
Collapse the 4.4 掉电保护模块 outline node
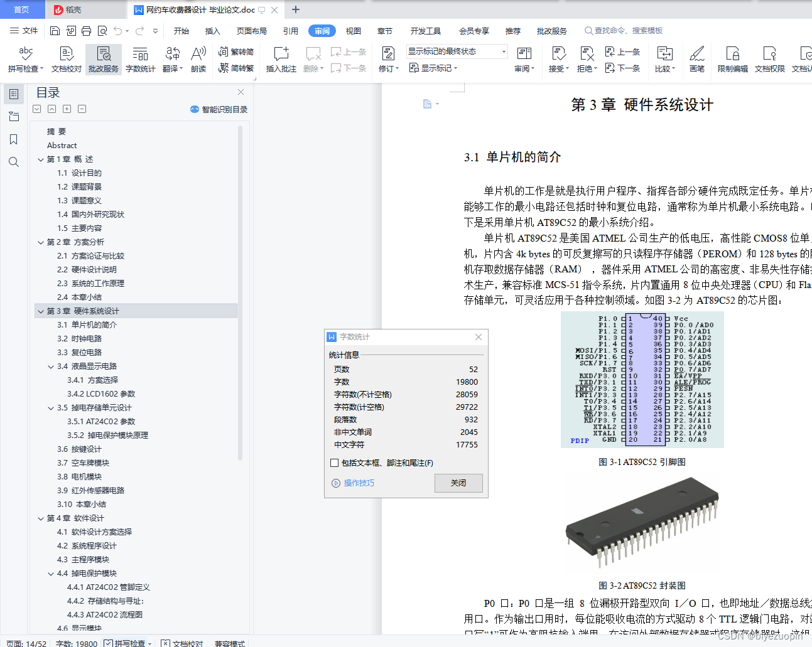[x=51, y=574]
